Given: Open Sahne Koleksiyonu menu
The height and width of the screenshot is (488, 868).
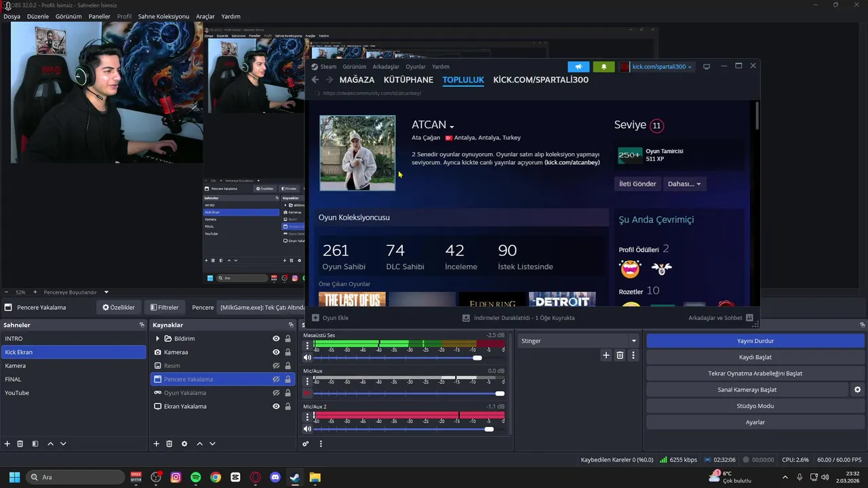Looking at the screenshot, I should 163,16.
